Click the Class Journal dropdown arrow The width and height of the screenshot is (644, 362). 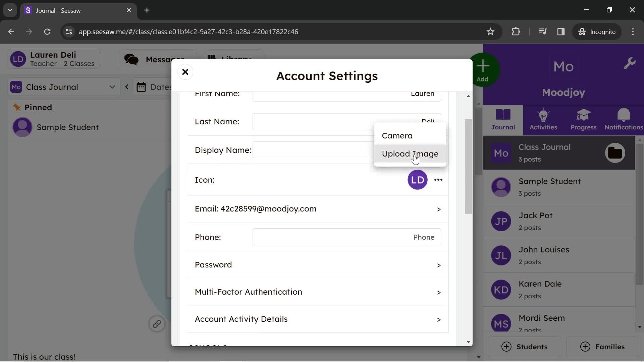(112, 87)
